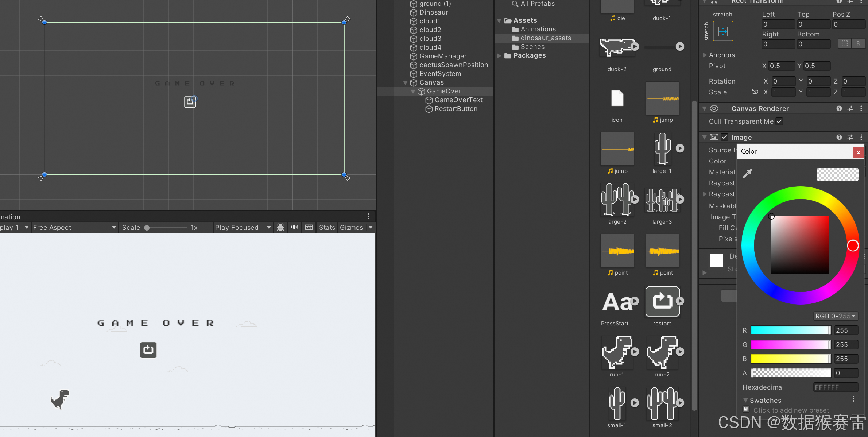Open Image component preset settings icon

pos(850,137)
